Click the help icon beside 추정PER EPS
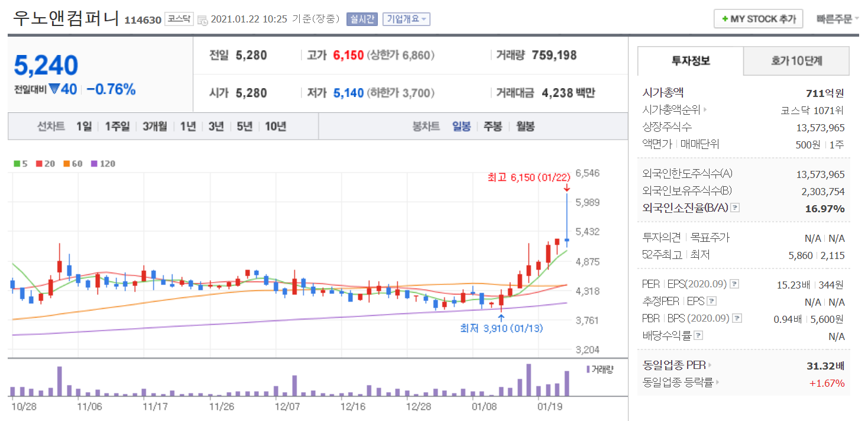The image size is (868, 421). coord(712,302)
